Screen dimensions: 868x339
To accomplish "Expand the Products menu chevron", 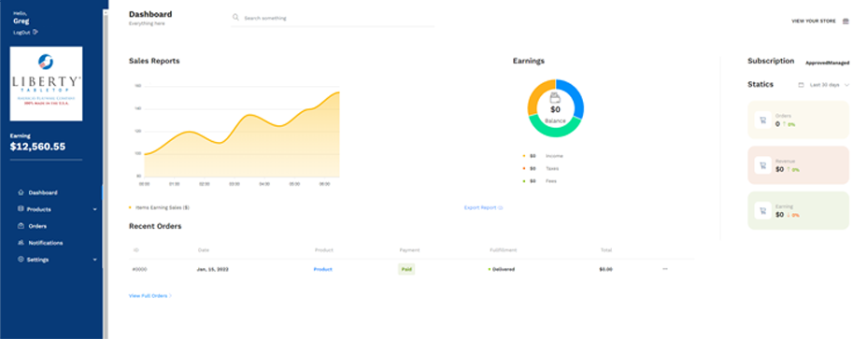I will 94,209.
